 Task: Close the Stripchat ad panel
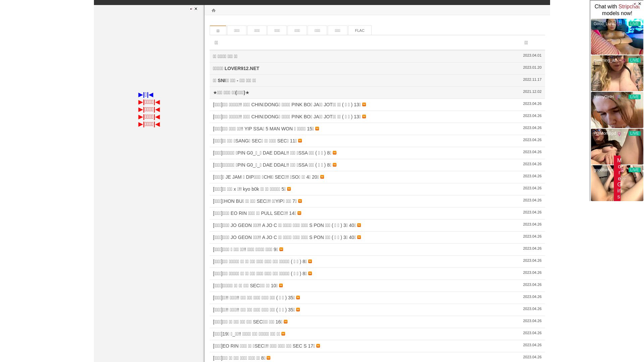640,4
